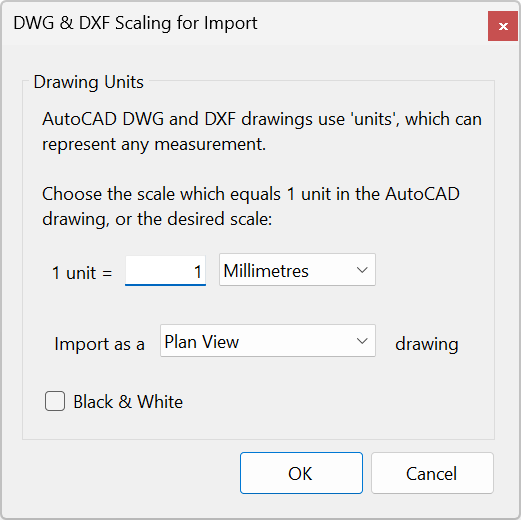Click the chevron arrow beside Millimetres
The width and height of the screenshot is (521, 520).
[x=362, y=270]
